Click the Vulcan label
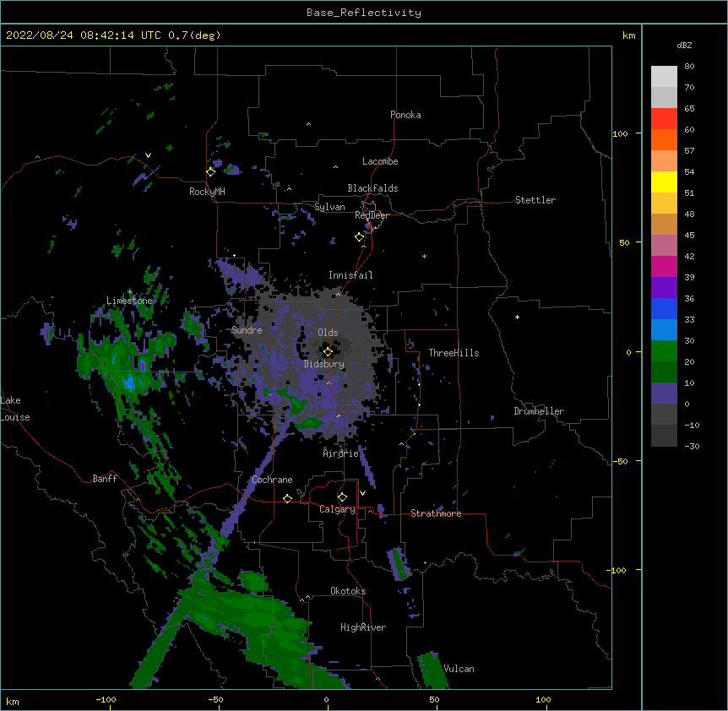Image resolution: width=728 pixels, height=711 pixels. [459, 669]
